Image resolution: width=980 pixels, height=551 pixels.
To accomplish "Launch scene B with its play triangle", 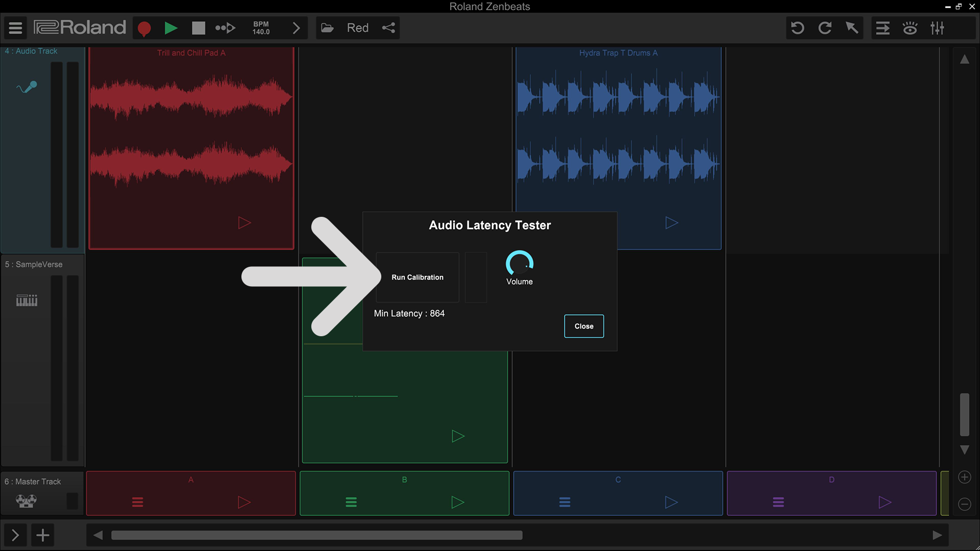I will point(458,502).
